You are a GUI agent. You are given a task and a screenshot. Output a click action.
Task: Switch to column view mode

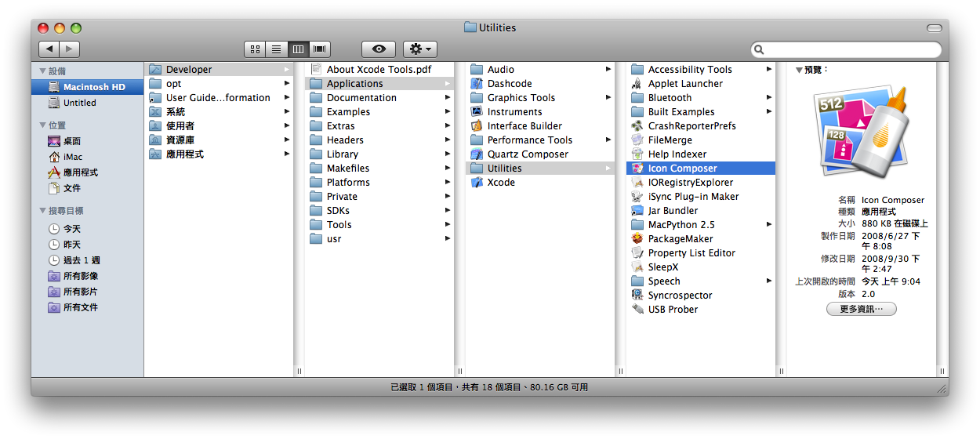click(299, 49)
